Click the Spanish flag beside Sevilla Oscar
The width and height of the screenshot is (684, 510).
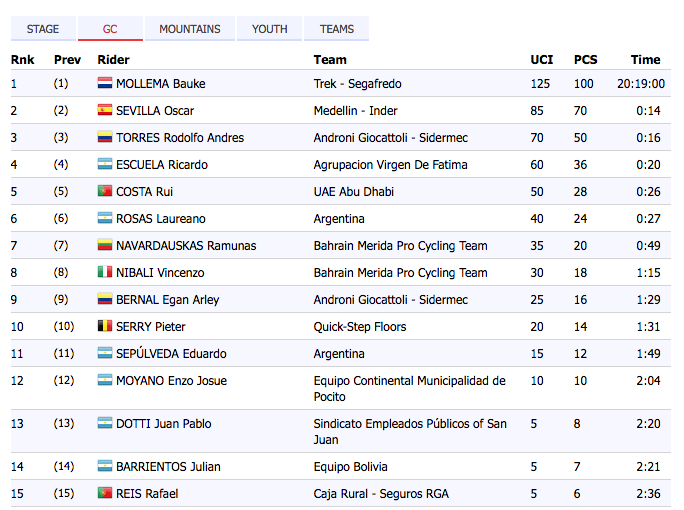pyautogui.click(x=104, y=111)
